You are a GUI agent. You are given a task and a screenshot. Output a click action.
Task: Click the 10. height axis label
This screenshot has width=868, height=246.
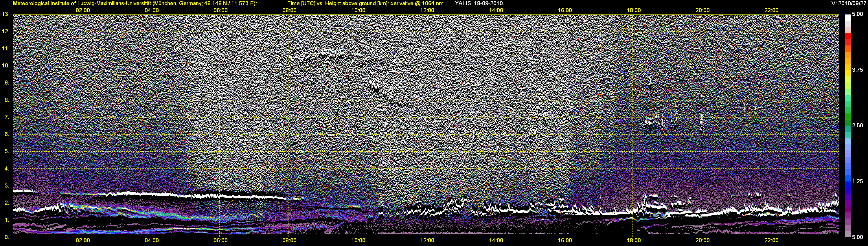coord(6,66)
